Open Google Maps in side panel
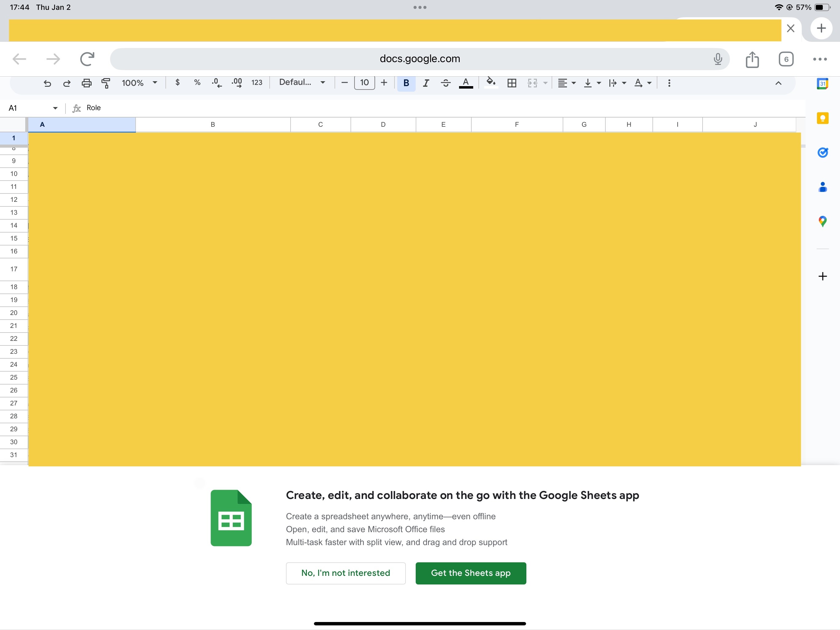The width and height of the screenshot is (840, 630). 822,221
